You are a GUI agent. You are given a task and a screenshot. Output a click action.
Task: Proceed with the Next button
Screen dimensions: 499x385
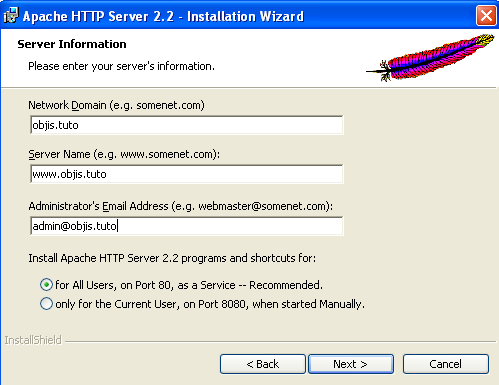click(351, 364)
